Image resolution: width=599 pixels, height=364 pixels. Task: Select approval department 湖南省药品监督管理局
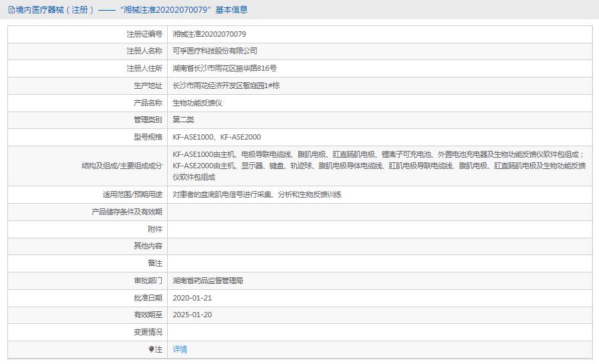(208, 281)
